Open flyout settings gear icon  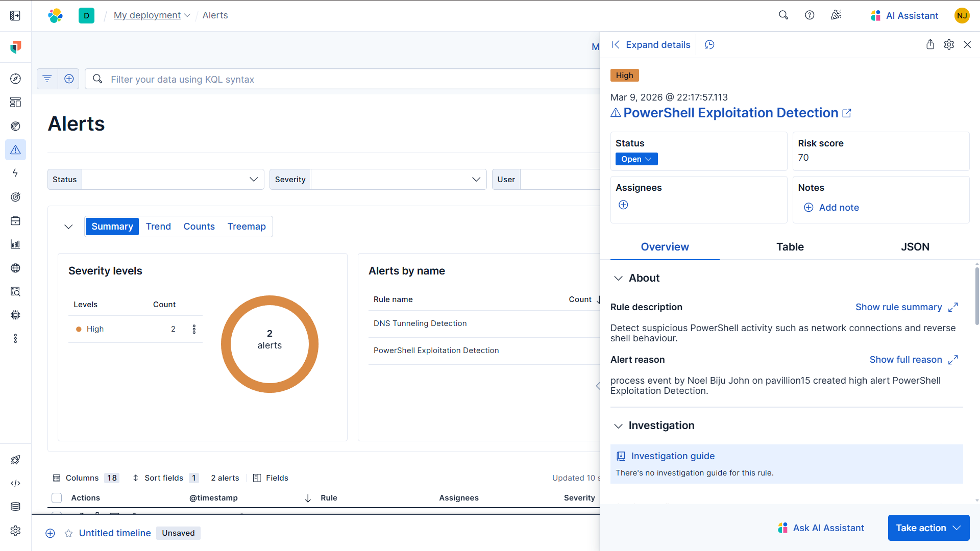pos(949,45)
